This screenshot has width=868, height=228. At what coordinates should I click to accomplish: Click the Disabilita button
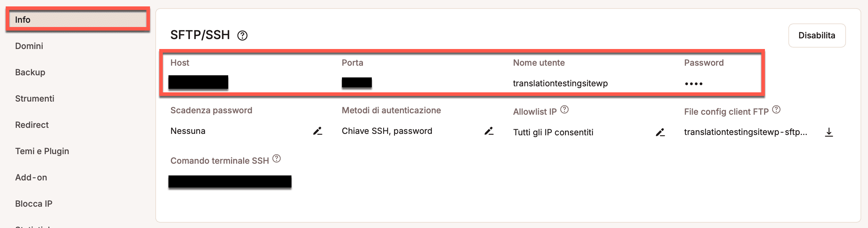point(817,35)
